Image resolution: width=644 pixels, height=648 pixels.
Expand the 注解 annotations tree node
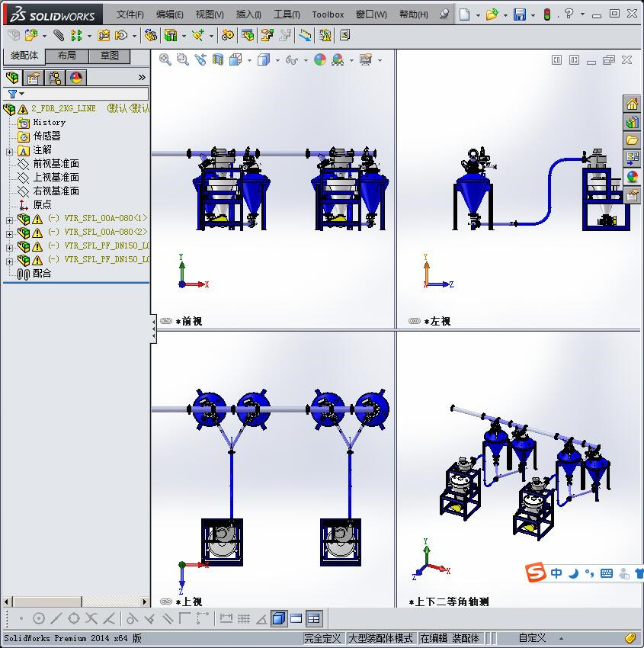(9, 152)
